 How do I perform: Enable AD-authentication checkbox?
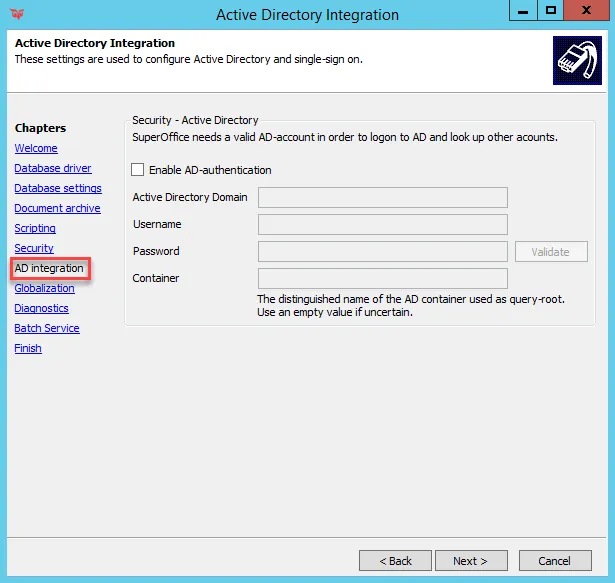138,170
